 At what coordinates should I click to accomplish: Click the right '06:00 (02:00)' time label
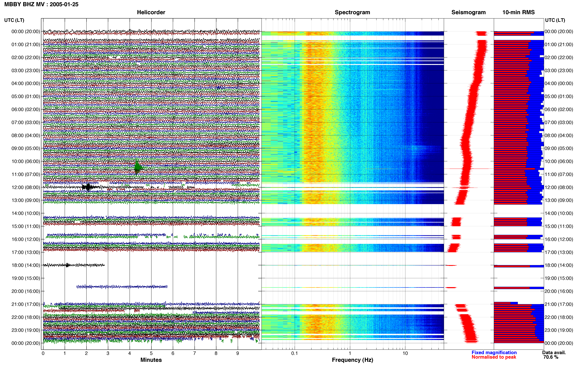(x=559, y=109)
